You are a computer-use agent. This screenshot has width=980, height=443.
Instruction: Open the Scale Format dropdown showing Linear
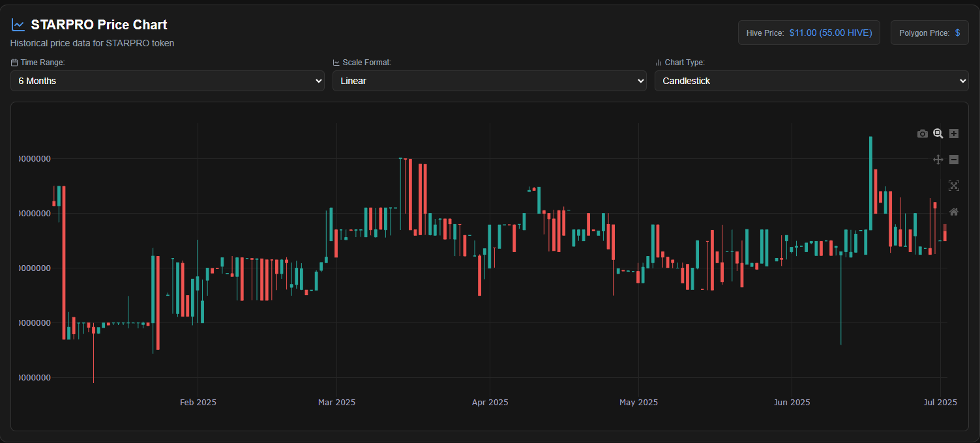click(490, 81)
